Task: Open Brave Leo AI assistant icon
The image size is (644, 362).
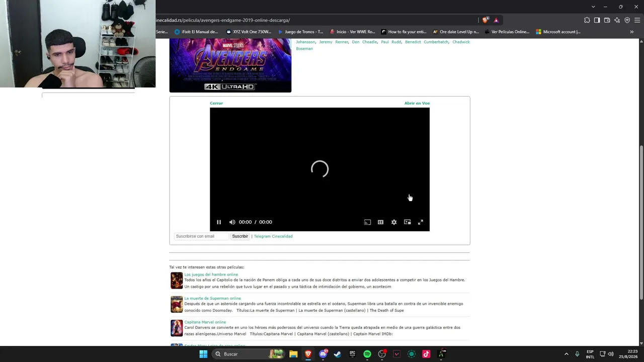Action: click(617, 20)
